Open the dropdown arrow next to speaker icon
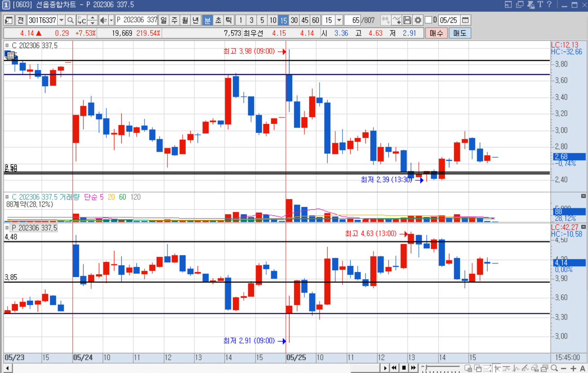This screenshot has width=588, height=373. click(x=111, y=20)
